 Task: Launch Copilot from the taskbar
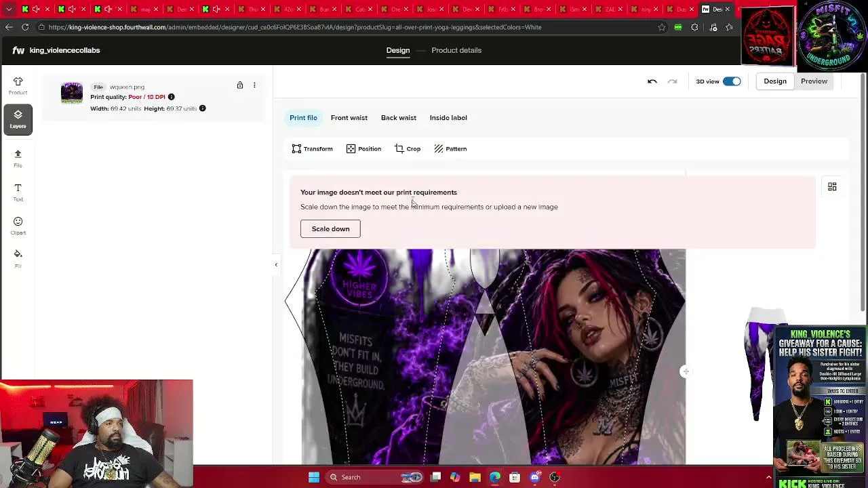455,477
